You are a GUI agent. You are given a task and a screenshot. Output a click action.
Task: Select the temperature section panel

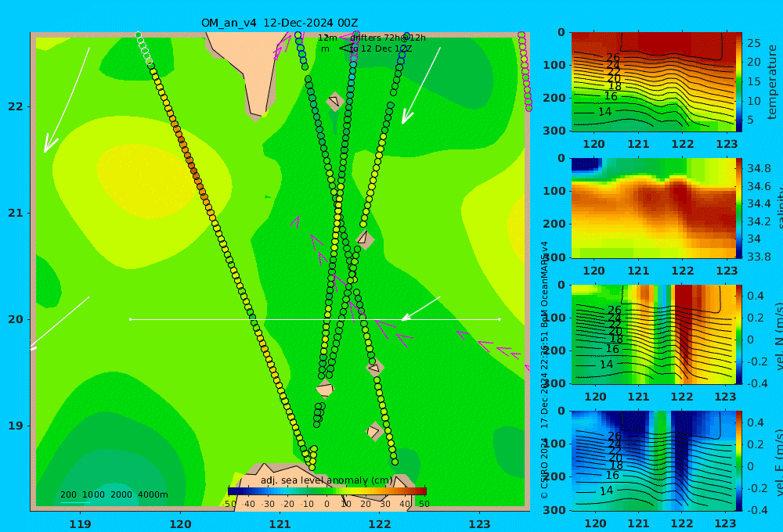click(653, 82)
